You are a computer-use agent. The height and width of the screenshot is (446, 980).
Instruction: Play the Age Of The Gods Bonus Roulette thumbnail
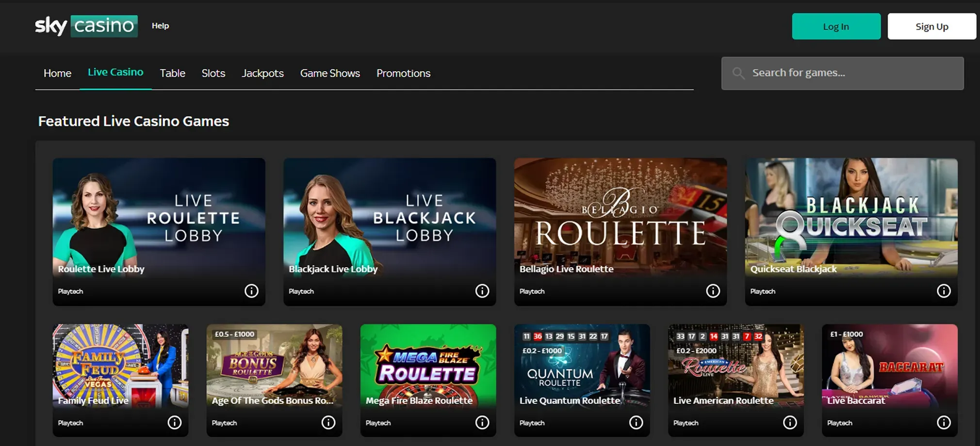[x=274, y=366]
